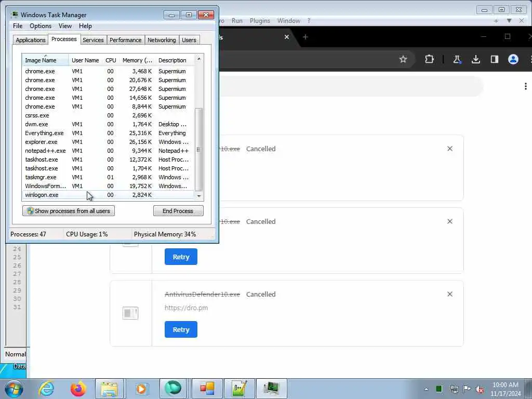Launch Internet Explorer from the taskbar
532x399 pixels.
click(46, 389)
